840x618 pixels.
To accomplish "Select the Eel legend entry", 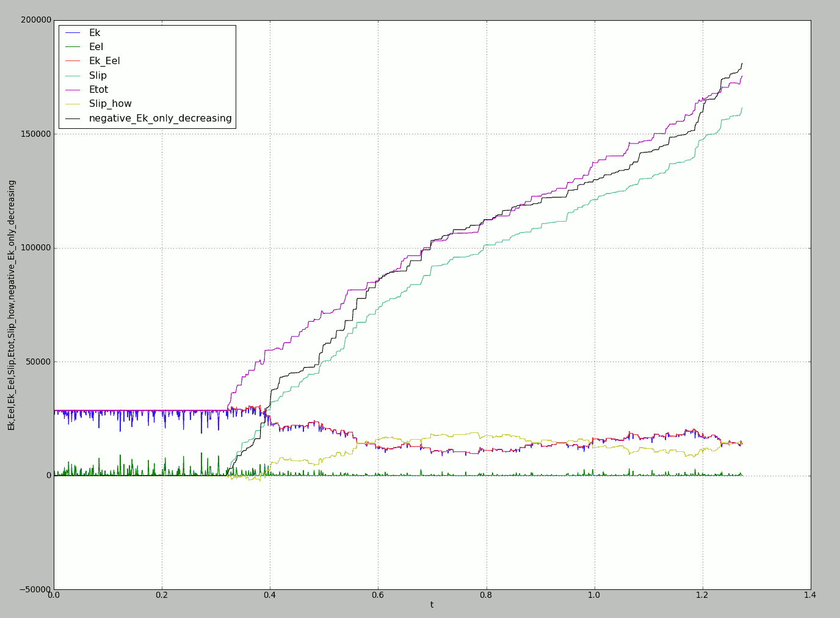I will 96,47.
